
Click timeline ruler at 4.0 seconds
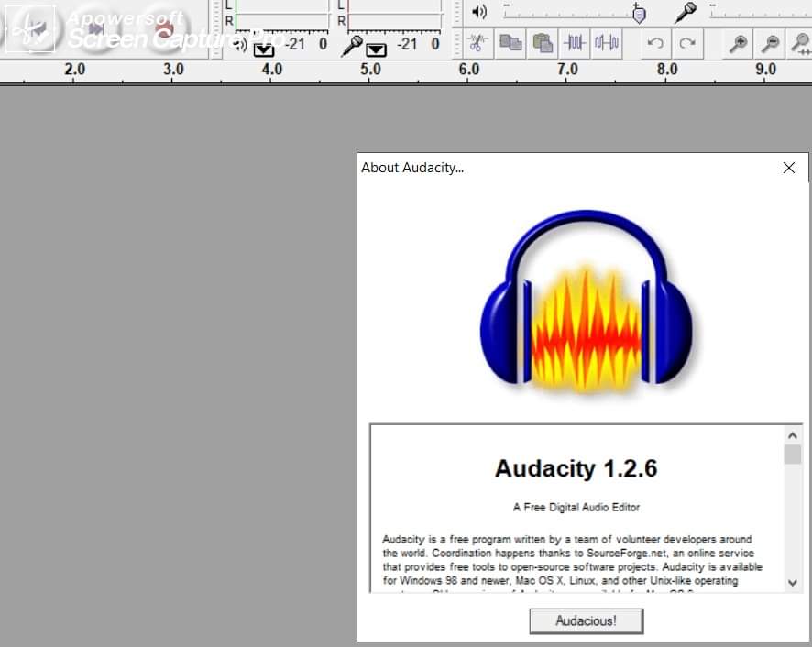[272, 70]
